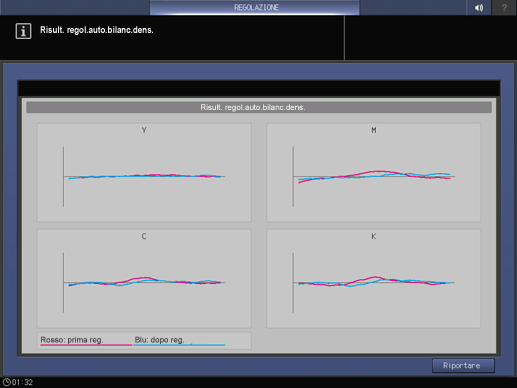Image resolution: width=517 pixels, height=388 pixels.
Task: Select the C density graph
Action: [144, 278]
